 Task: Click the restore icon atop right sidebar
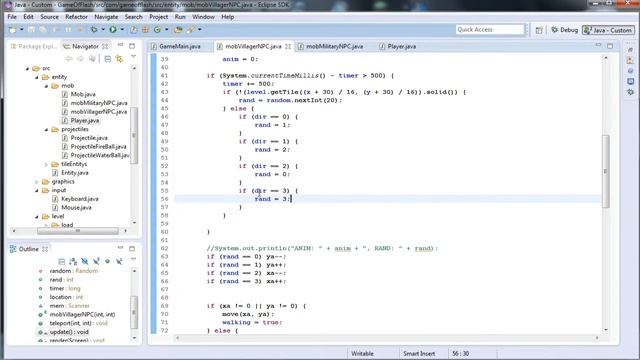tap(631, 50)
